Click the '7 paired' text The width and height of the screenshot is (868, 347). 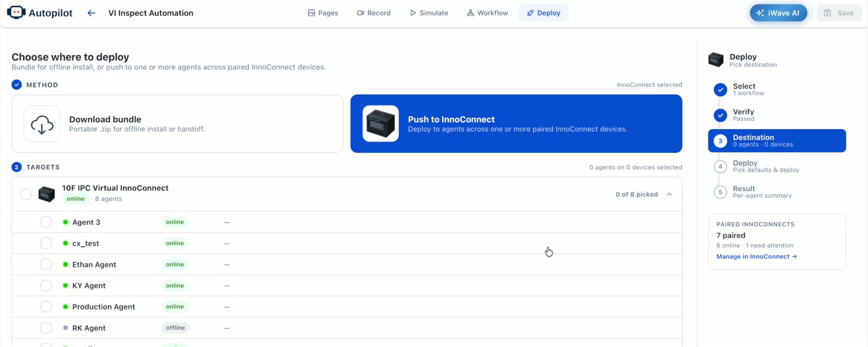(x=731, y=235)
